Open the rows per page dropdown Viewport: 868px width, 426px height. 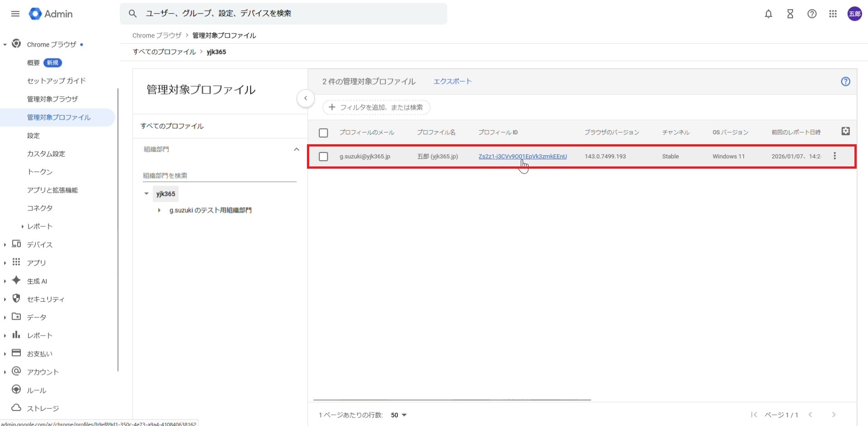click(x=399, y=415)
